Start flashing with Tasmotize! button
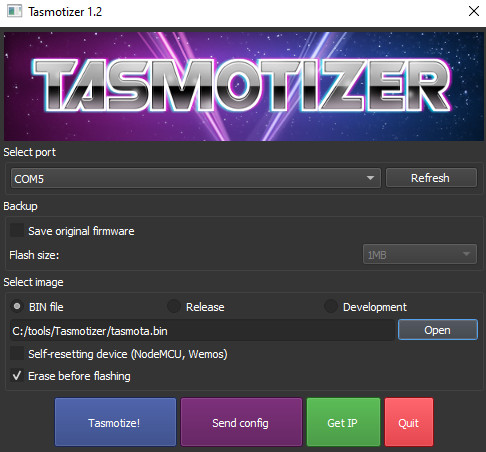486x452 pixels. point(115,422)
